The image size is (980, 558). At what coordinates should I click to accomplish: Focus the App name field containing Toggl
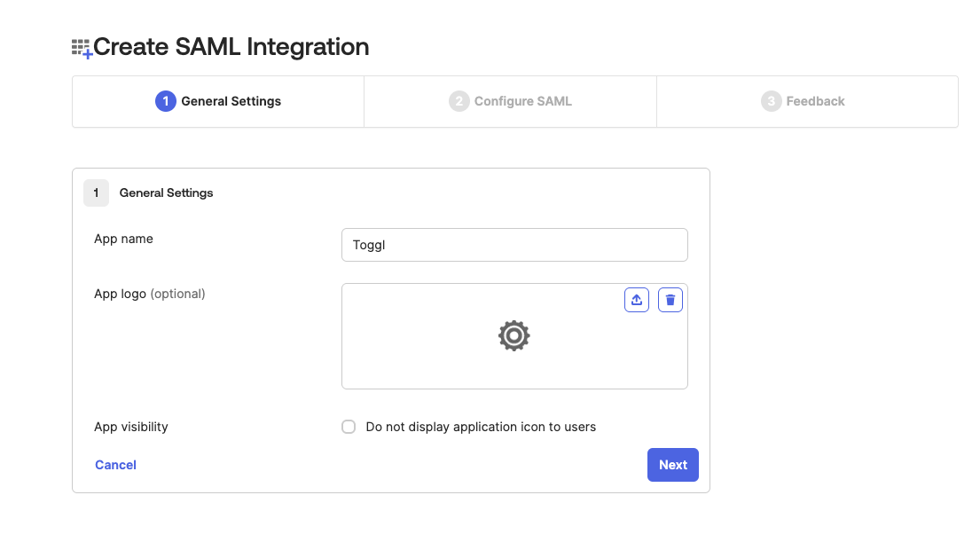tap(514, 245)
